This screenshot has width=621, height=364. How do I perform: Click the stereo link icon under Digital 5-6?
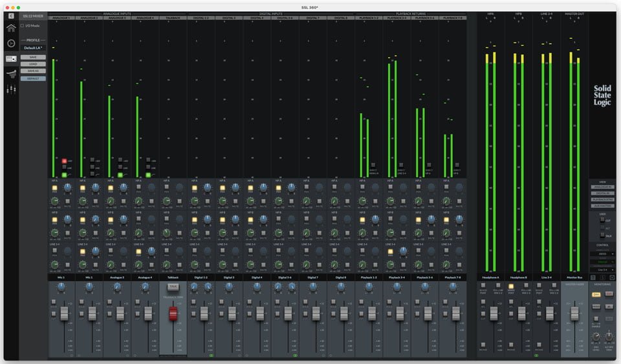(295, 356)
